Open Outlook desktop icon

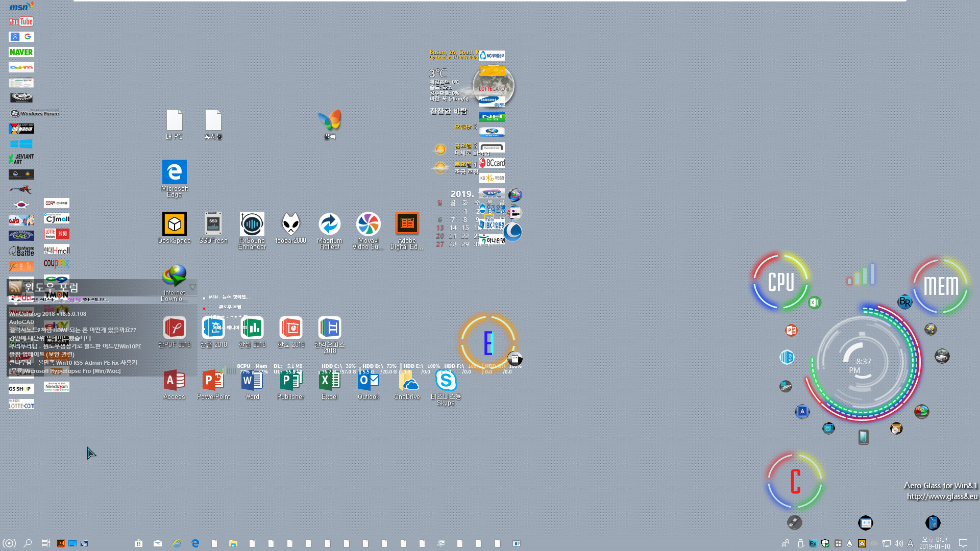369,385
